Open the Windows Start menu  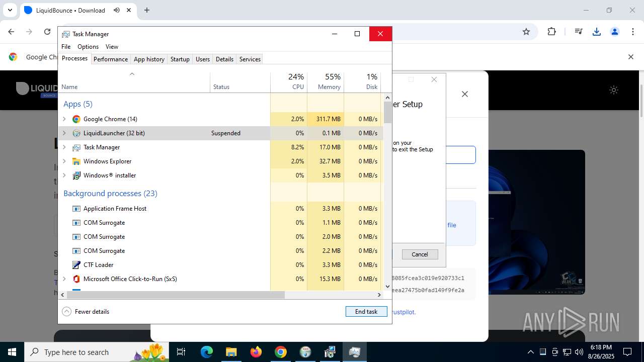(12, 352)
